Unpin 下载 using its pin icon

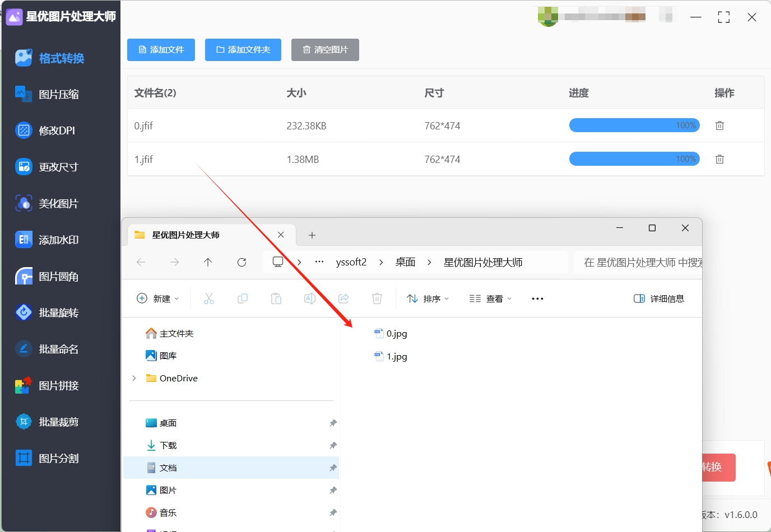(x=333, y=445)
